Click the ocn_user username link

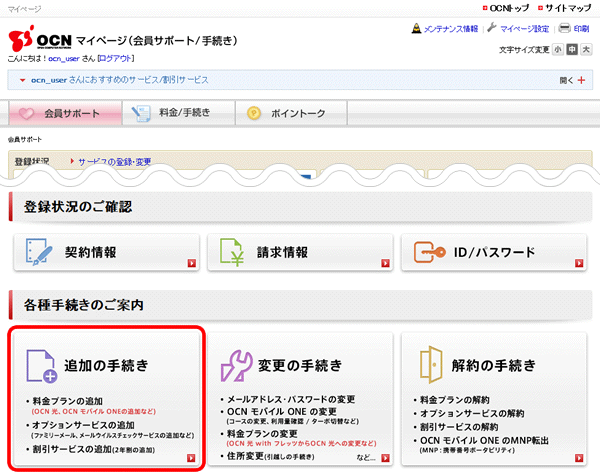[64, 59]
